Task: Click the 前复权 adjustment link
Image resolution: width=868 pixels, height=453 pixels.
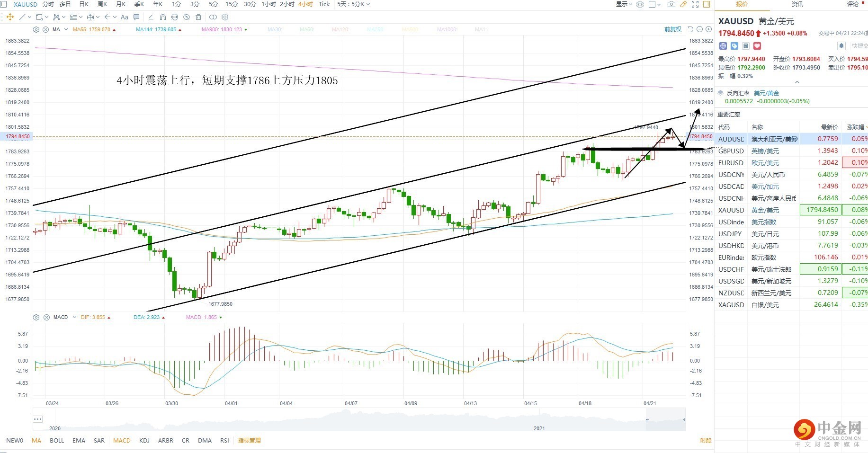Action: (672, 29)
